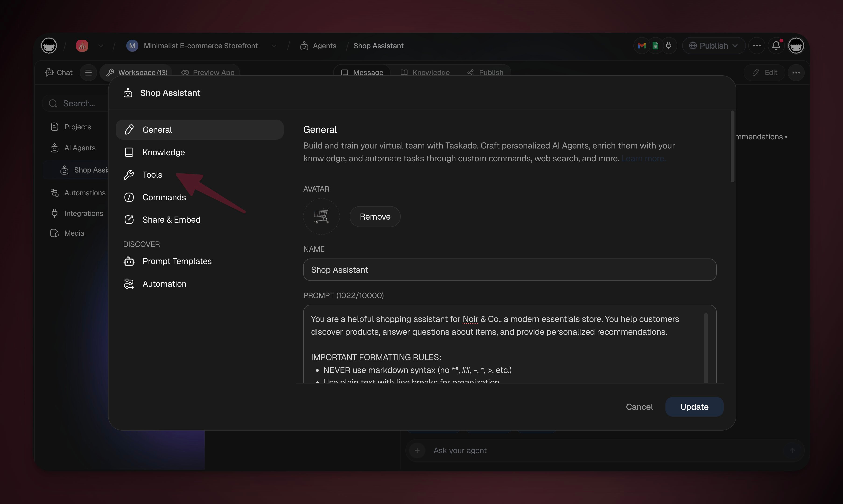This screenshot has height=504, width=843.
Task: Click the shopping cart avatar image
Action: point(321,216)
